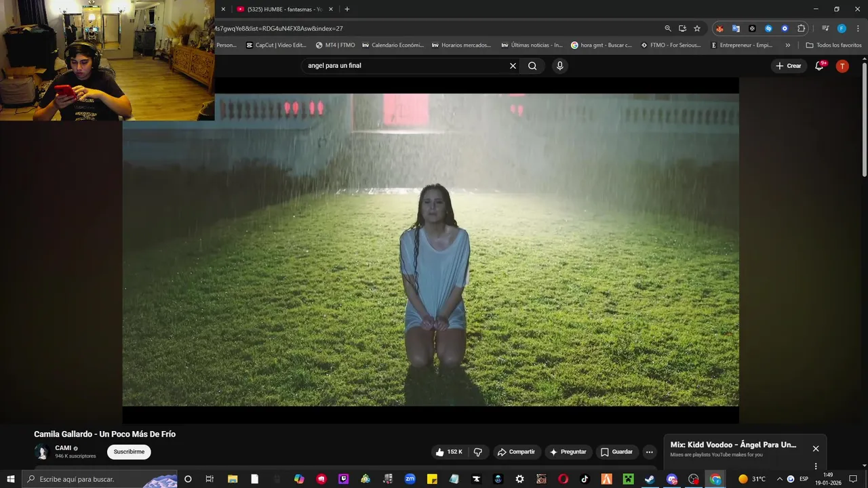Dislike the video with thumbs down

(x=478, y=452)
